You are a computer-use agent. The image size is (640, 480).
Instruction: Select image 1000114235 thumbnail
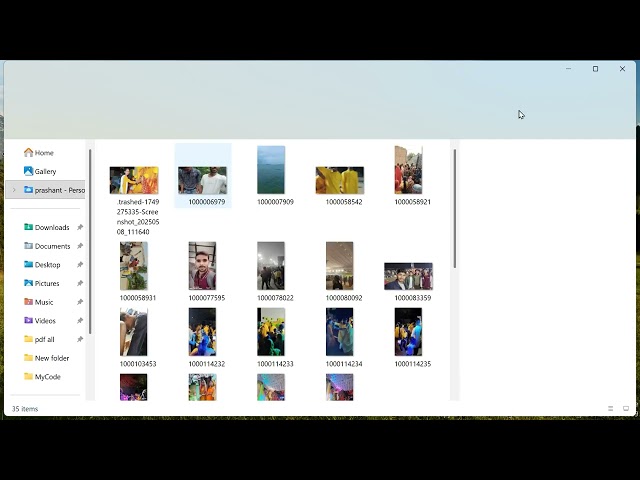408,332
